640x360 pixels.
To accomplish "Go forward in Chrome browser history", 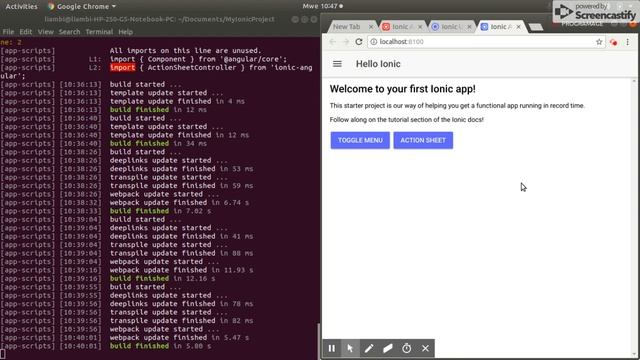I will [x=346, y=42].
